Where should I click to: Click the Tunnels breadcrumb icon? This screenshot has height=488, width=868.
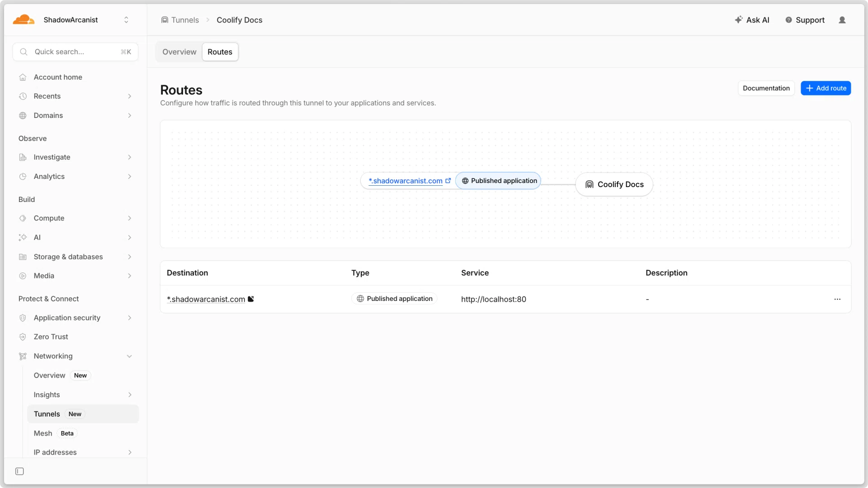(x=165, y=20)
